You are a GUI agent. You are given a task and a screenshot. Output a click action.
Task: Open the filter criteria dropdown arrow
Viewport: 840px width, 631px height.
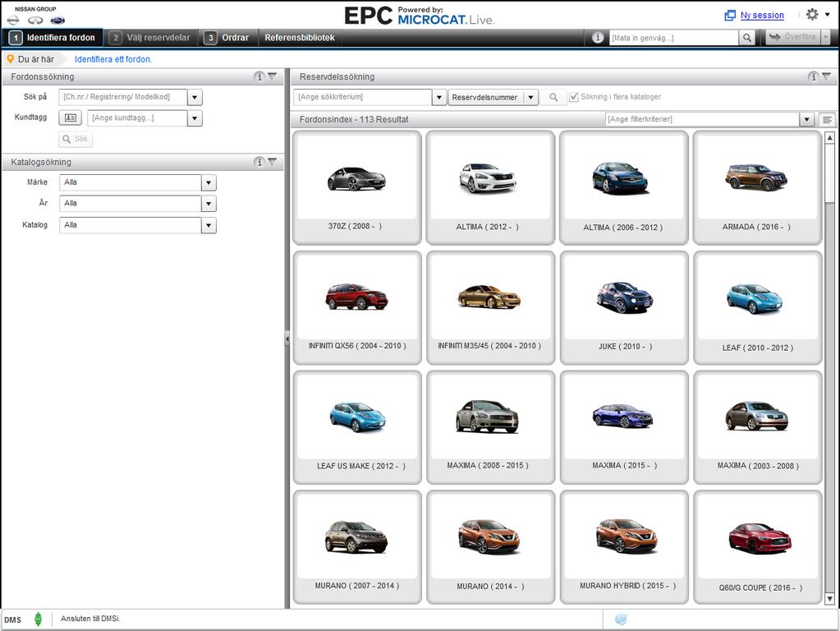(x=807, y=119)
